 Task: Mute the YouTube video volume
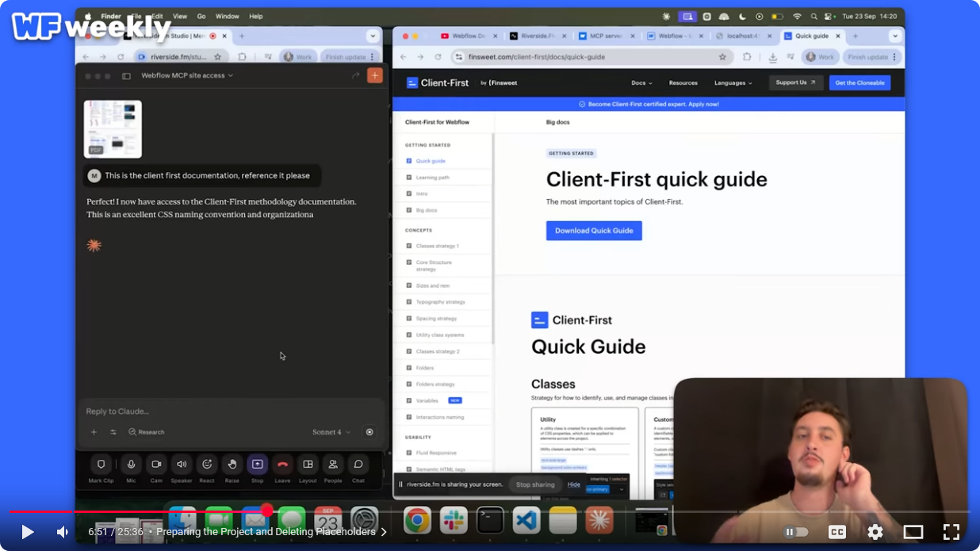coord(63,532)
